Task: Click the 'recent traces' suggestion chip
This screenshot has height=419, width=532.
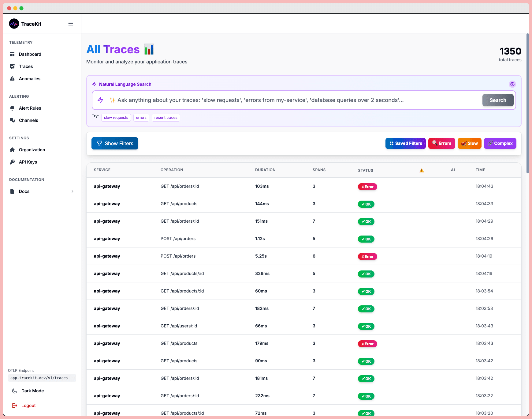Action: [166, 117]
